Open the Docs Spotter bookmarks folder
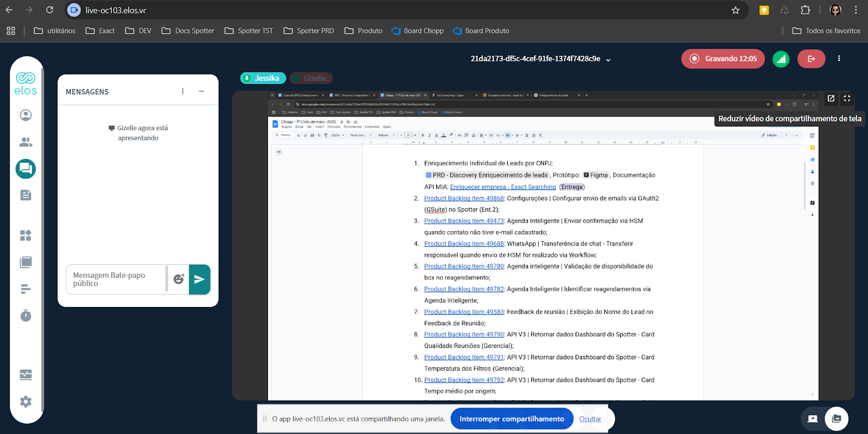 tap(188, 31)
